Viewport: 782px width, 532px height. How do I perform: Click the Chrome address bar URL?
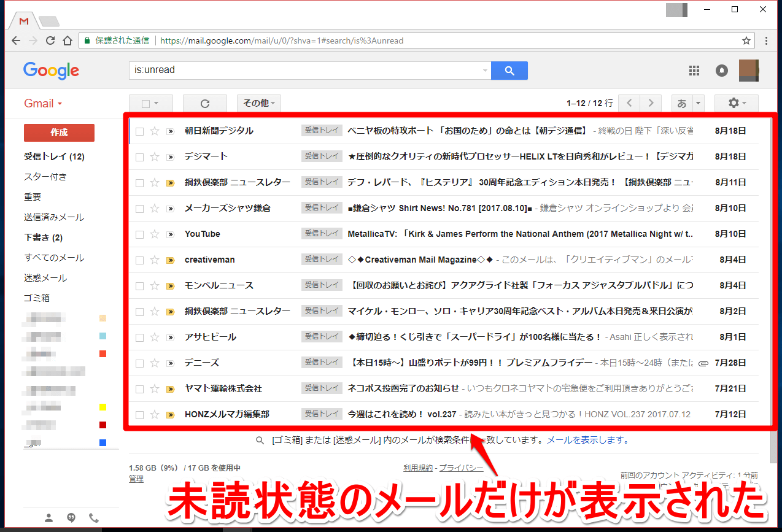[x=282, y=40]
